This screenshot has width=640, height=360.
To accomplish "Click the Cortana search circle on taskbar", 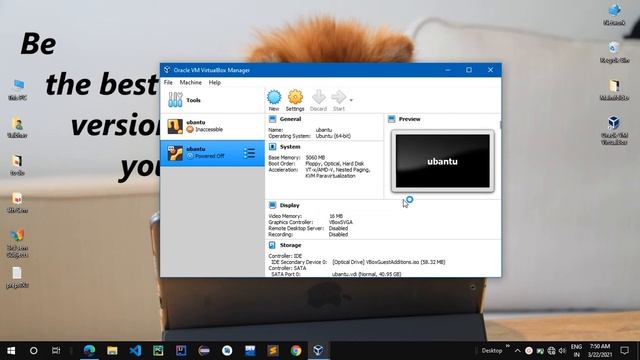I will 33,351.
